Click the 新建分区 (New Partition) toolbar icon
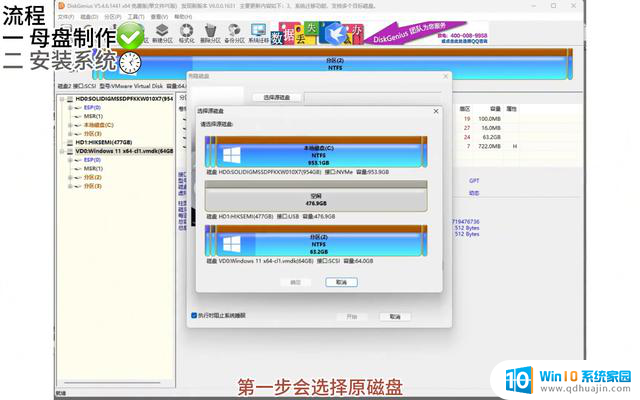This screenshot has height=400, width=640. [162, 33]
